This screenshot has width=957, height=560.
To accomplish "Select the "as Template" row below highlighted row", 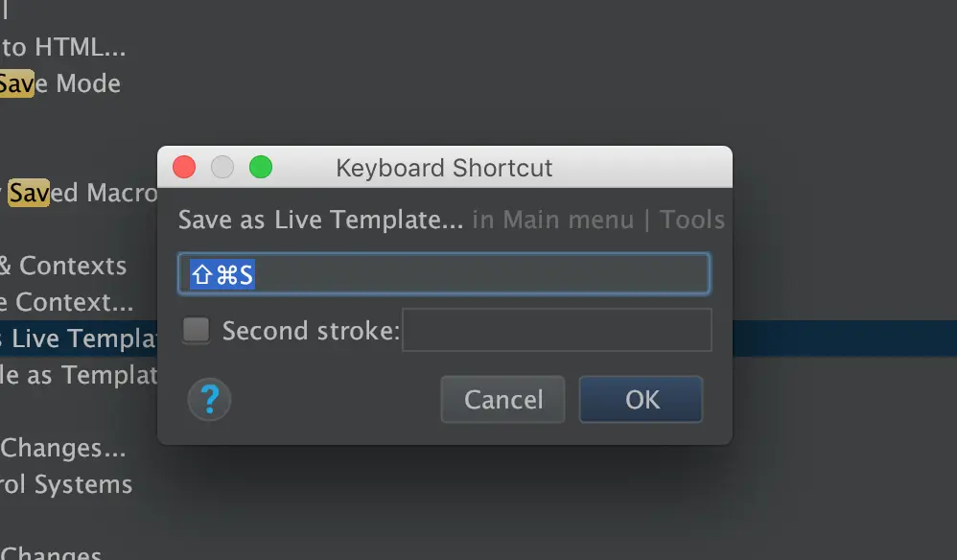I will (79, 375).
